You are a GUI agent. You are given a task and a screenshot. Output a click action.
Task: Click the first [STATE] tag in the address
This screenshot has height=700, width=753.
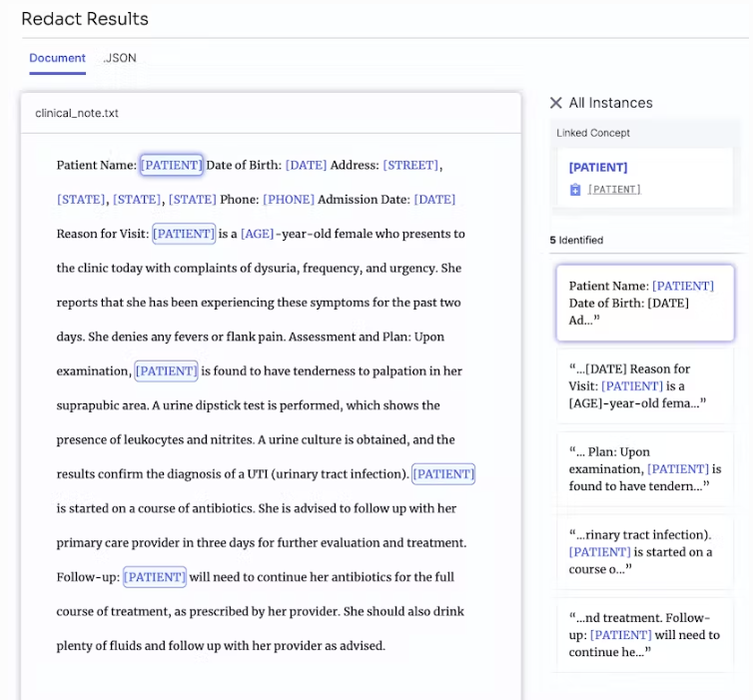[x=81, y=200]
